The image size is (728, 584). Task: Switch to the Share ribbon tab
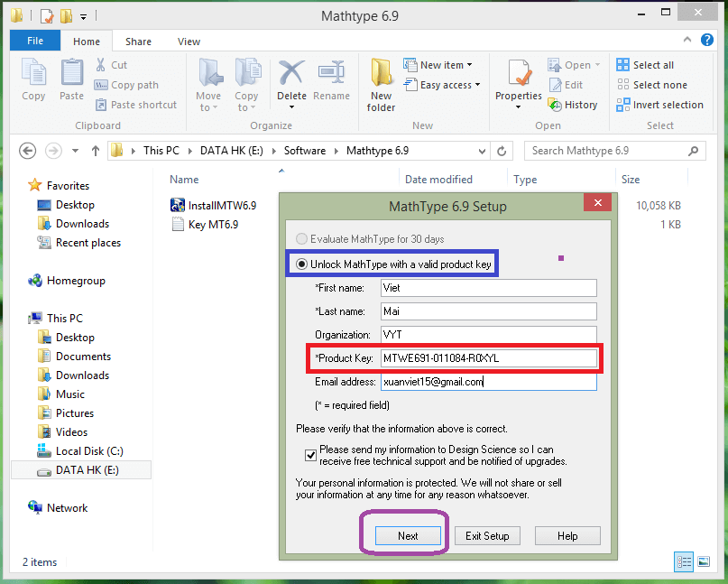pyautogui.click(x=138, y=42)
